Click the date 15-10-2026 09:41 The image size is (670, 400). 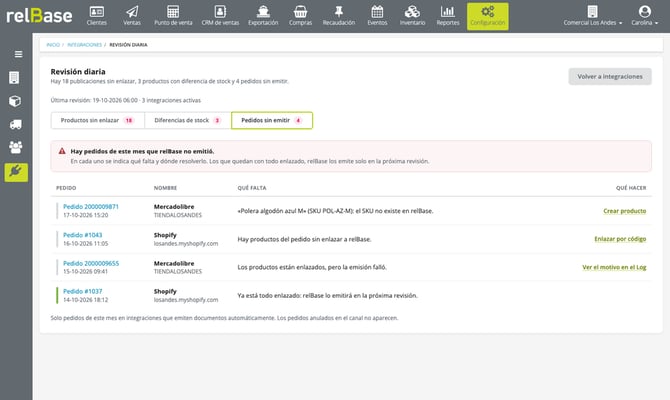pos(85,272)
